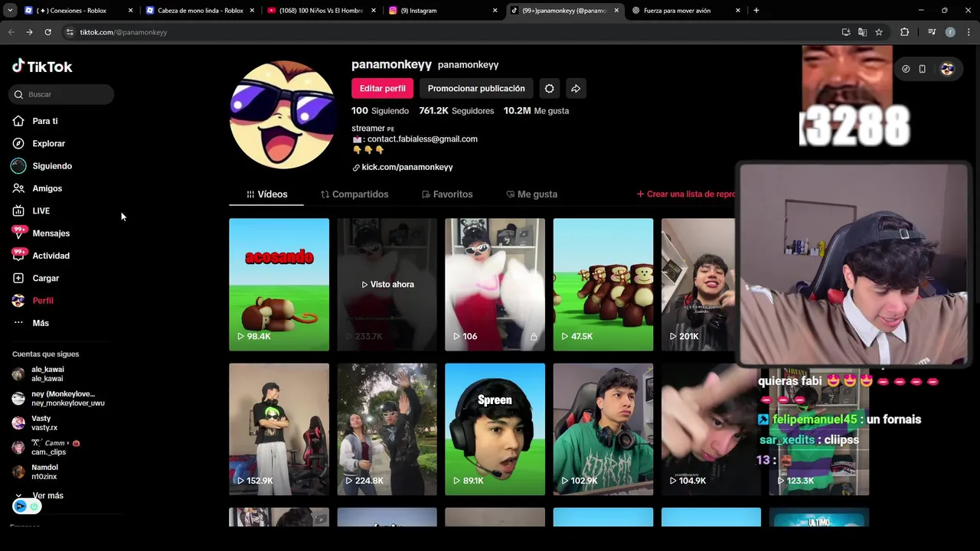
Task: View the 761.2K Seguidores list
Action: [x=456, y=111]
